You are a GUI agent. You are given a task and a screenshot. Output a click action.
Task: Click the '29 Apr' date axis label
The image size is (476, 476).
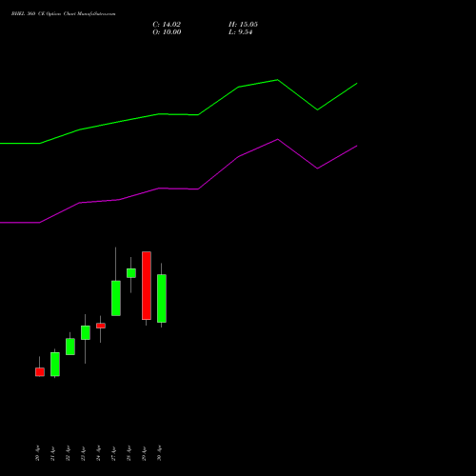(x=144, y=453)
